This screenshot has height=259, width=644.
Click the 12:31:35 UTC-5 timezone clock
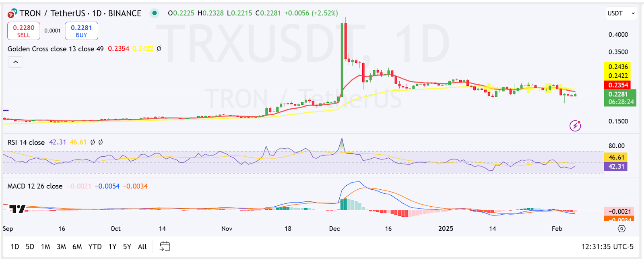pos(607,247)
